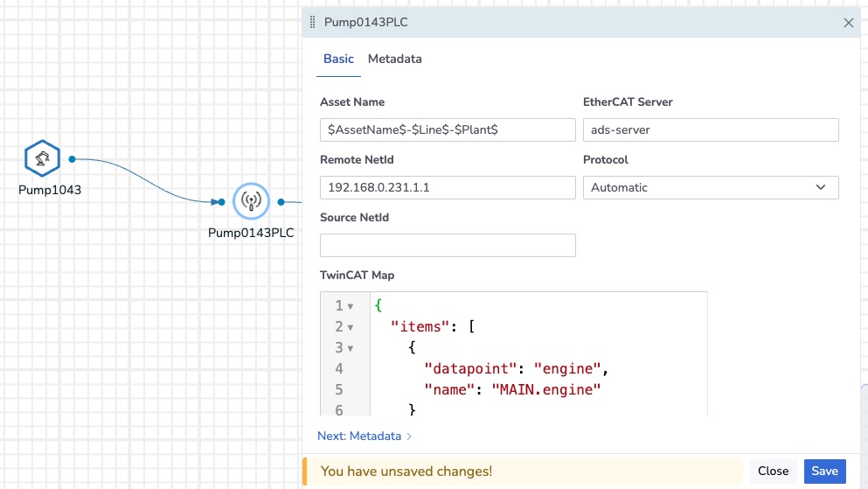Click into the EtherCAT Server field
Screen dimensions: 868x489
[710, 129]
